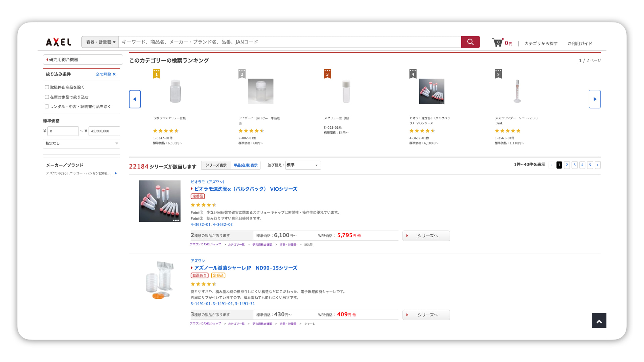Viewport: 644px width, 362px height.
Task: Click rank 1 badge on ラボランスクリュー管瓶
Action: pyautogui.click(x=156, y=74)
